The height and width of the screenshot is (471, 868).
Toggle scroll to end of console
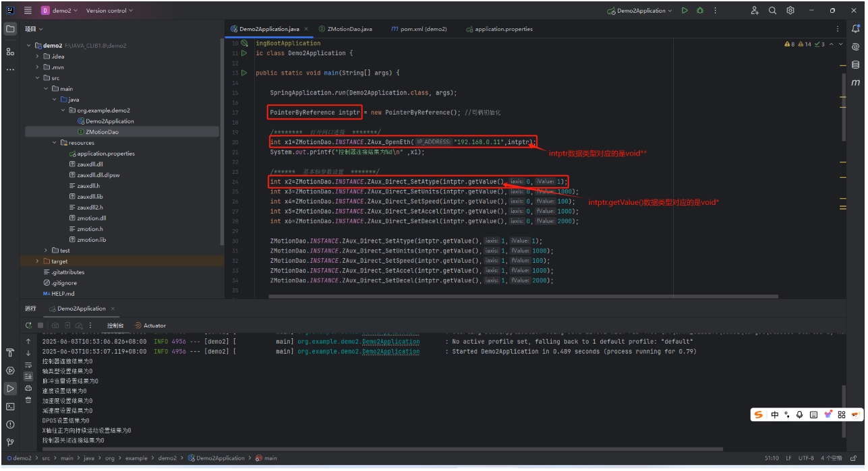coord(28,377)
